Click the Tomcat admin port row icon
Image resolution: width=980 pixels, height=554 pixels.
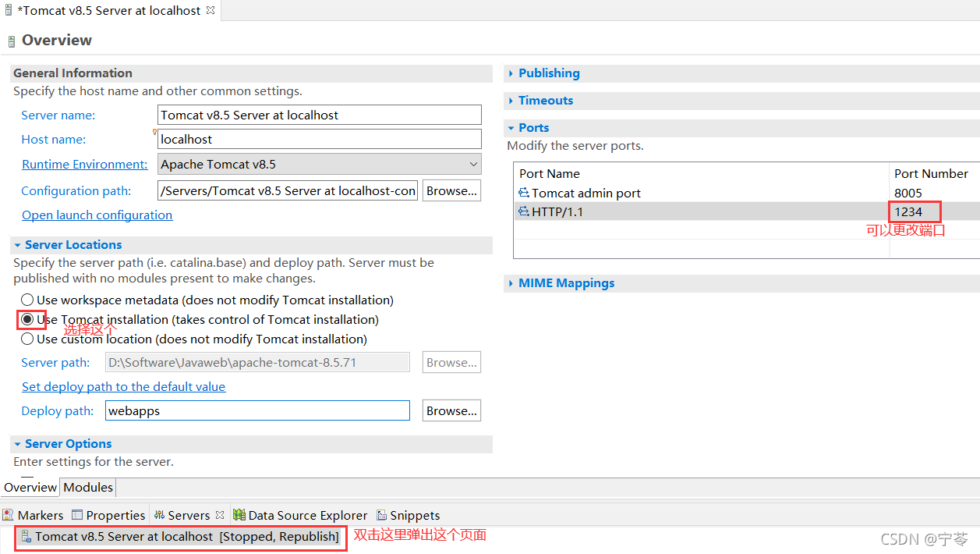524,193
